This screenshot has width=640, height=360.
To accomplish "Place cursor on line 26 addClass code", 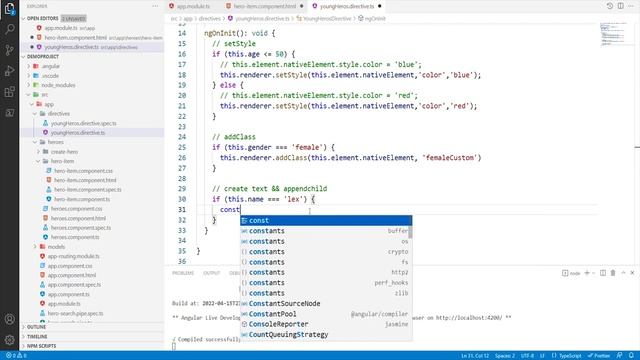I will click(350, 158).
